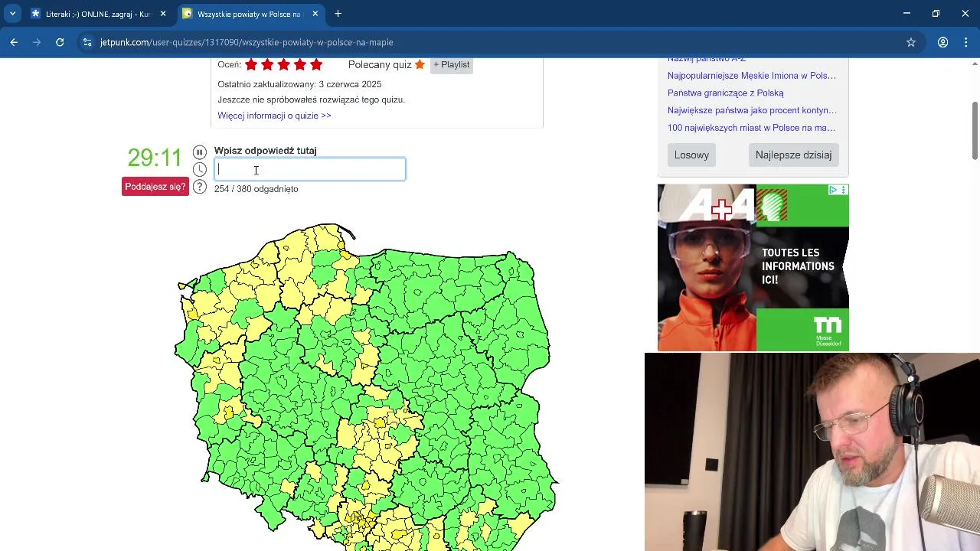The height and width of the screenshot is (551, 980).
Task: Click the Poddajesz się? button
Action: tap(155, 187)
